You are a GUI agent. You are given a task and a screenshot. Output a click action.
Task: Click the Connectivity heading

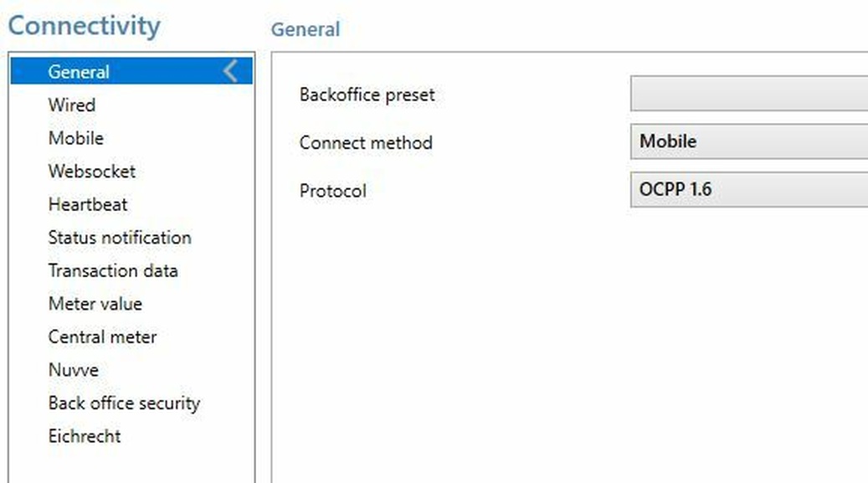(84, 26)
